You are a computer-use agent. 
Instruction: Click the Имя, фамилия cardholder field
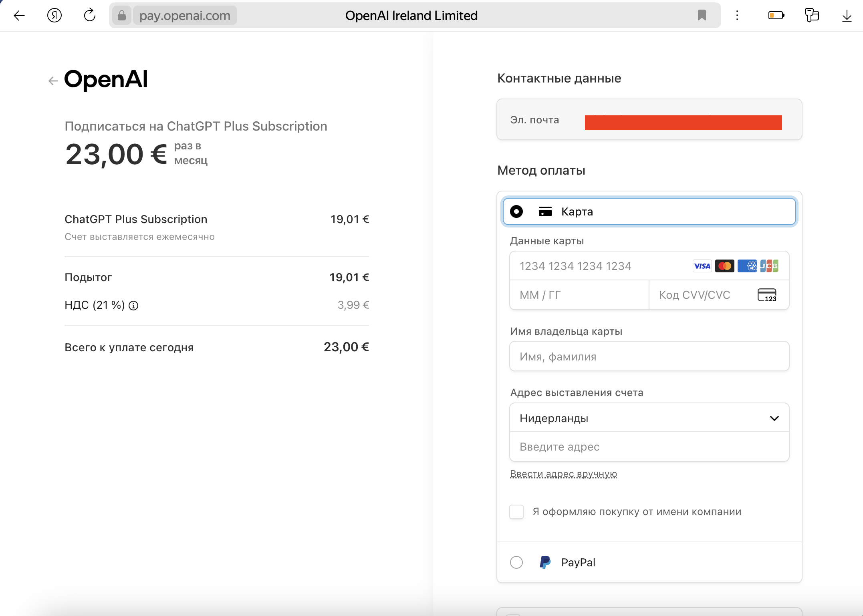coord(649,356)
